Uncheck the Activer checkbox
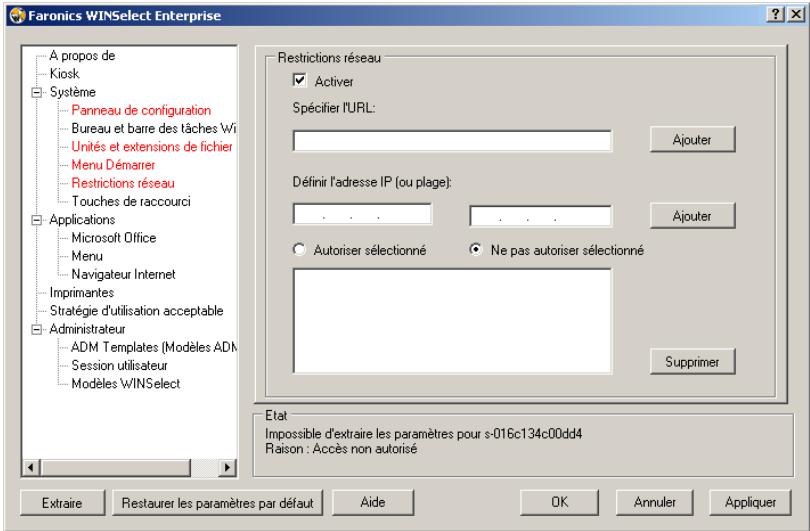Image resolution: width=810 pixels, height=531 pixels. [299, 80]
